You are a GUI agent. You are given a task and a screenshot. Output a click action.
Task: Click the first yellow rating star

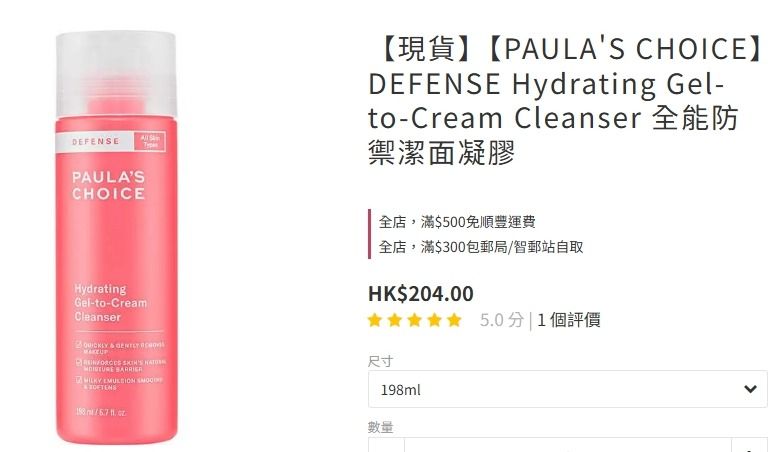(375, 320)
